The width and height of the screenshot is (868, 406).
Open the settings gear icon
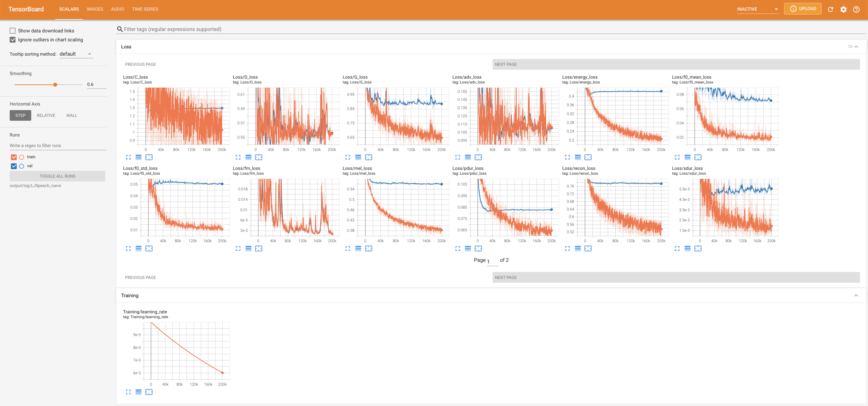(x=843, y=9)
